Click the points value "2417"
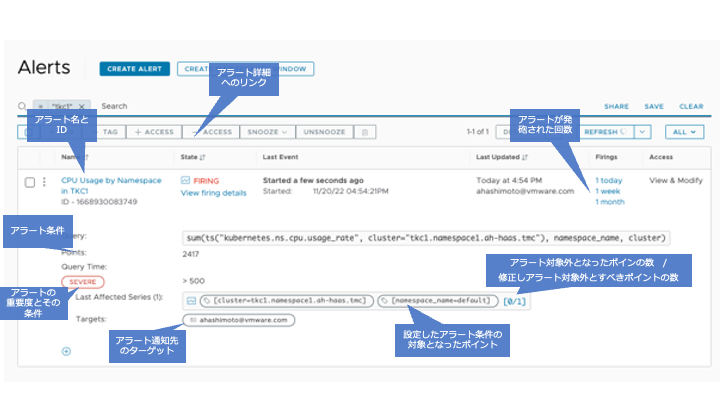Viewport: 720px width, 405px height. [191, 254]
